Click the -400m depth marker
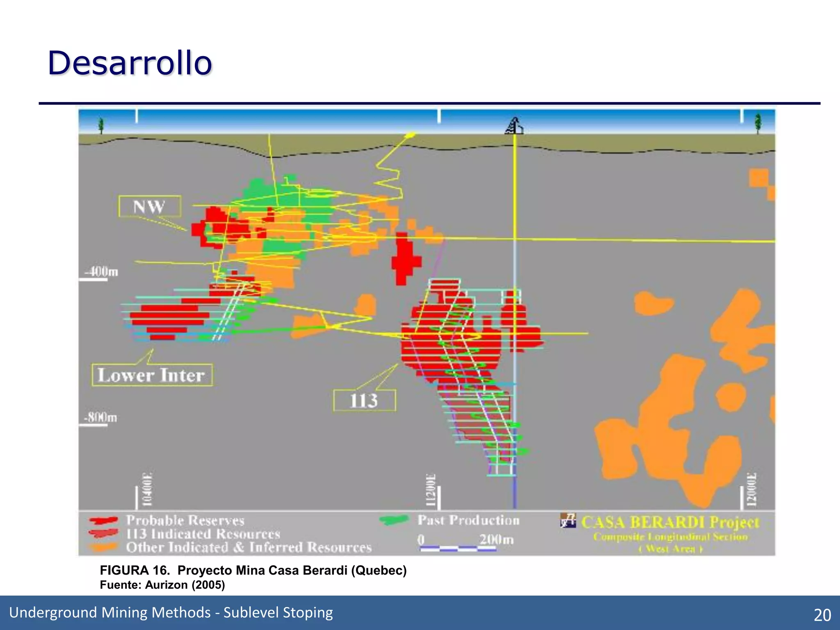 point(101,272)
